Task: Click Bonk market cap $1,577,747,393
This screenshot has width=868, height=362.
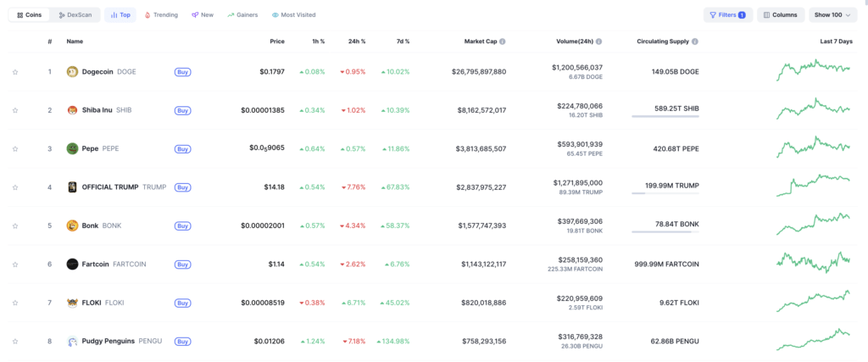Action: [x=482, y=226]
